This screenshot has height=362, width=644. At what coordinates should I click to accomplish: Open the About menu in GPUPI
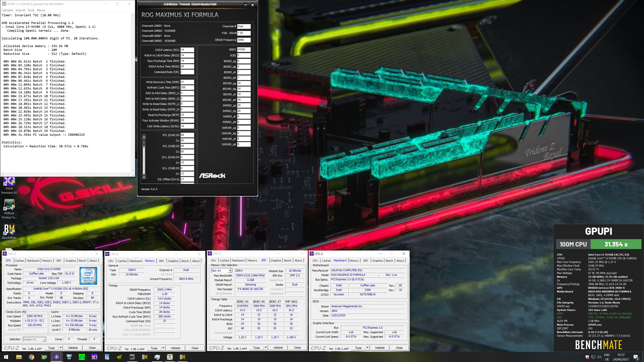[41, 10]
